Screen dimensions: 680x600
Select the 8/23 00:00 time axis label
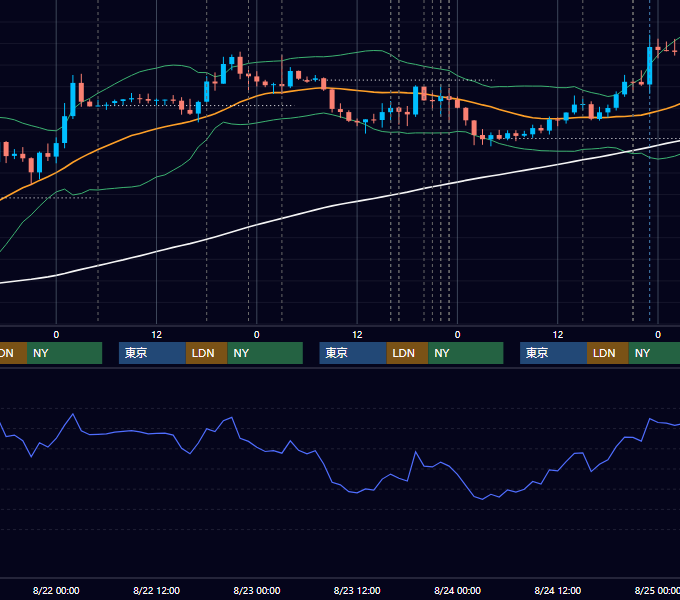point(257,590)
